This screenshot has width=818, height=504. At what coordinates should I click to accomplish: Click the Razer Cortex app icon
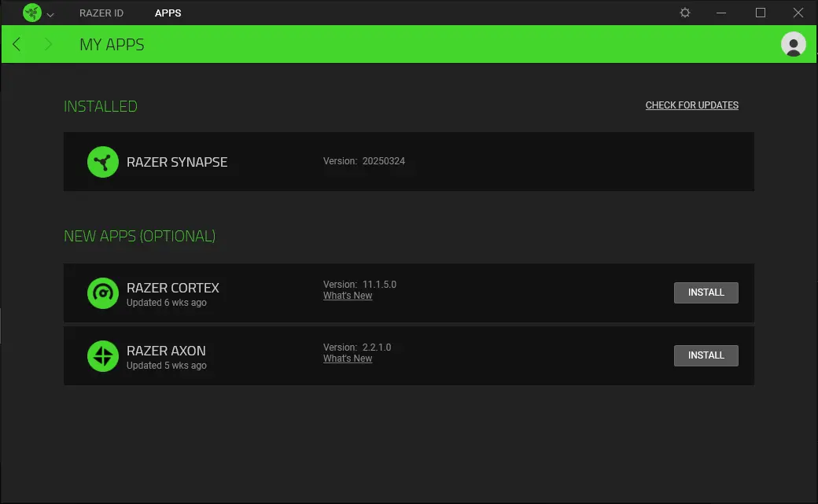[103, 293]
